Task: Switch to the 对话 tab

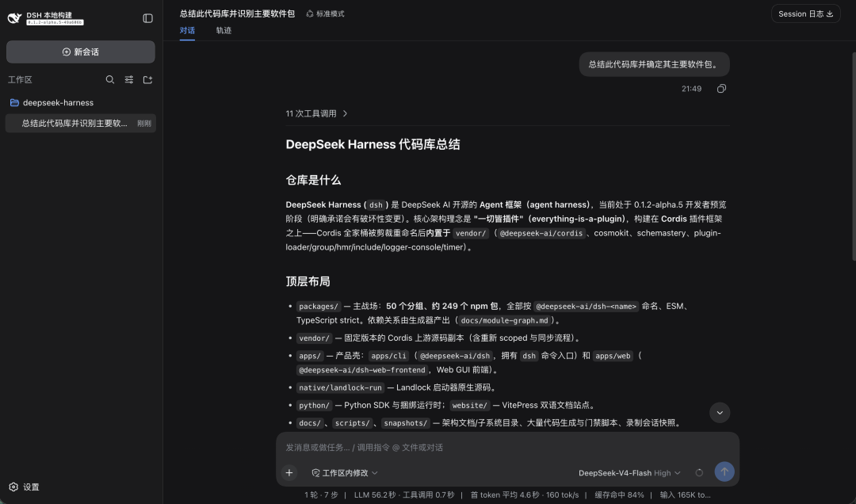Action: point(187,31)
